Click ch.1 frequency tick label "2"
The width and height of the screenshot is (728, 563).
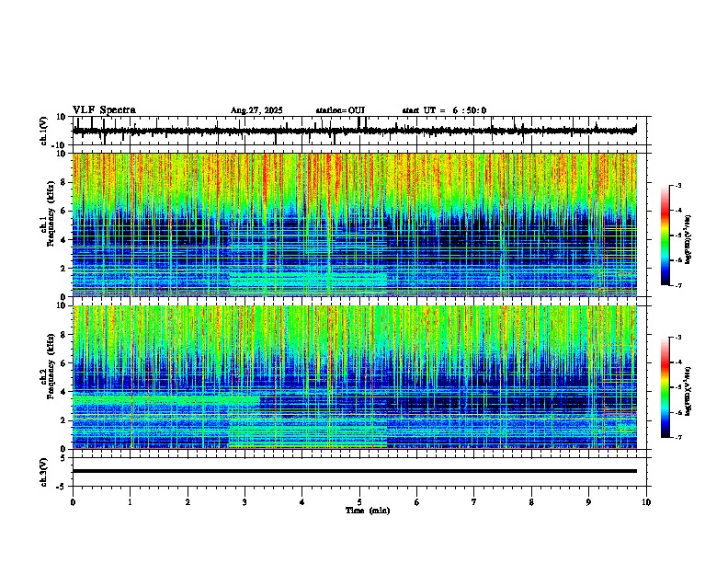point(64,268)
